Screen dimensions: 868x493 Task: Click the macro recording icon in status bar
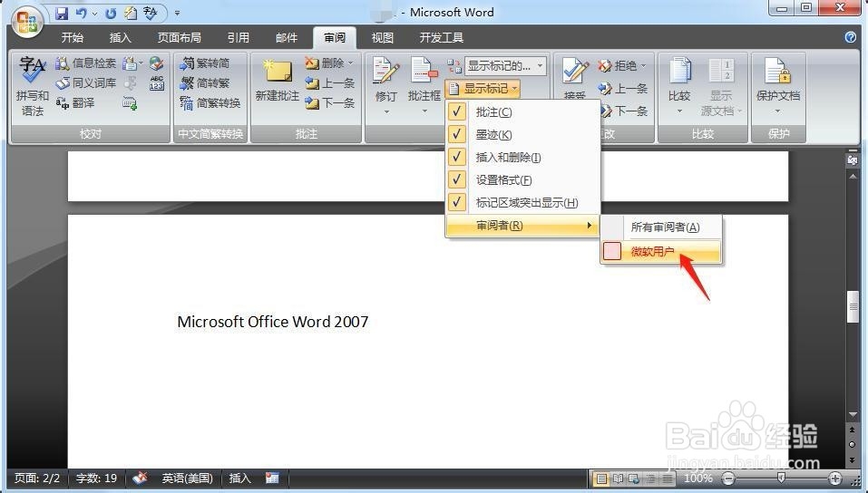(272, 478)
